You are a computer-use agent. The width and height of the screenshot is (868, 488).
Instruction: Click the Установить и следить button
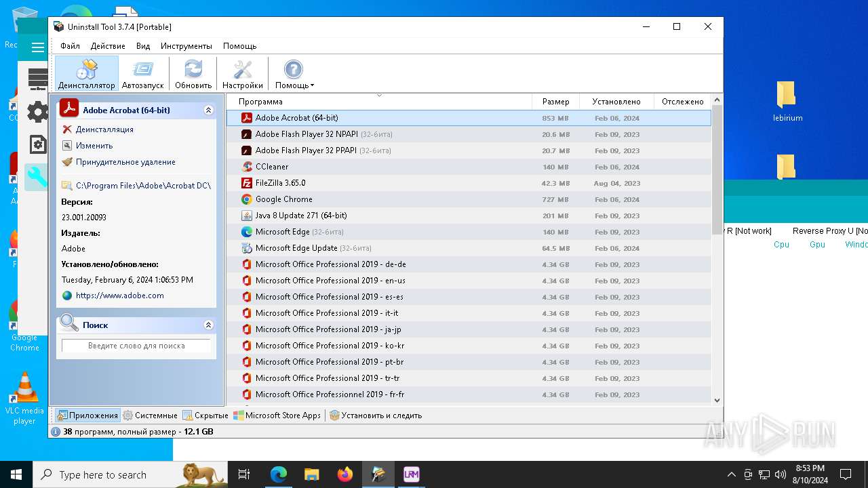(x=376, y=415)
